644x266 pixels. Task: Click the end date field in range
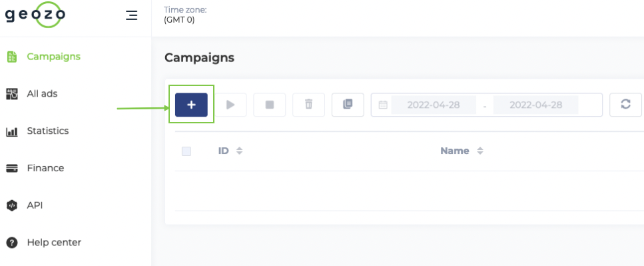click(x=535, y=105)
